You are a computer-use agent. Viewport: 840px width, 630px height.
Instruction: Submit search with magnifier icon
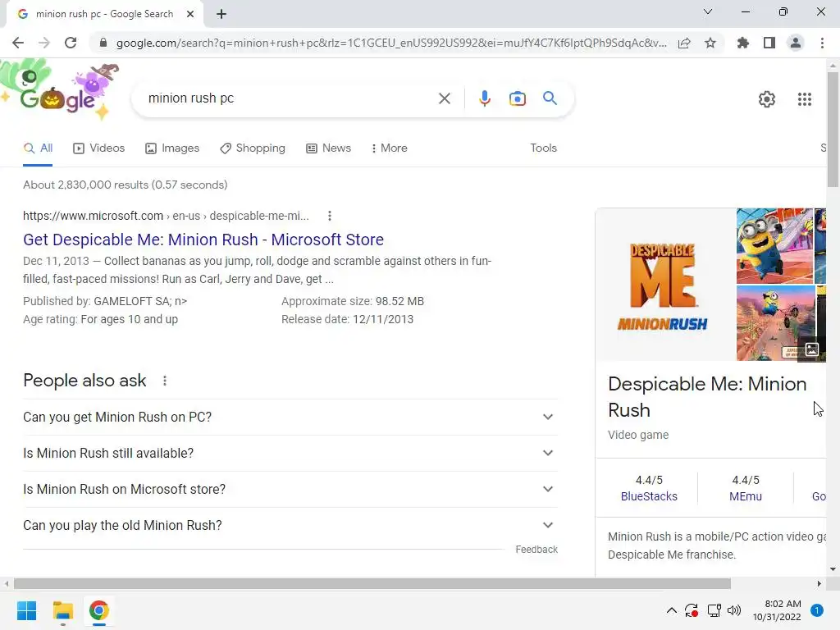tap(550, 98)
